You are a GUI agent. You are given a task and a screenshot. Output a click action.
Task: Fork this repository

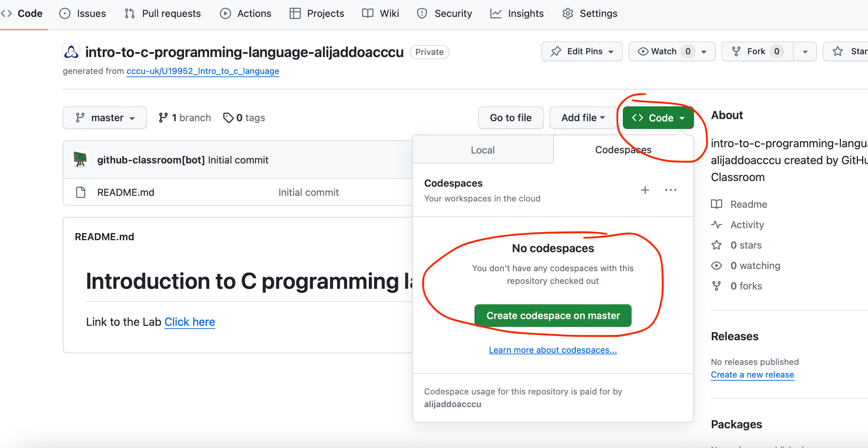coord(757,51)
